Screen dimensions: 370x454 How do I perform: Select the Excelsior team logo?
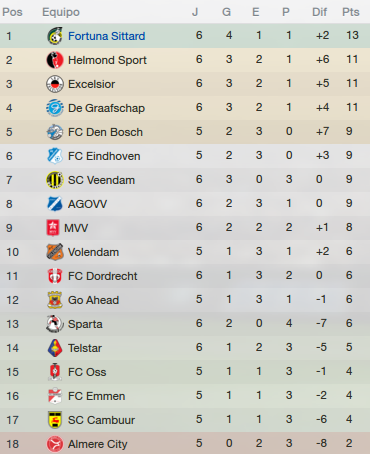point(55,84)
